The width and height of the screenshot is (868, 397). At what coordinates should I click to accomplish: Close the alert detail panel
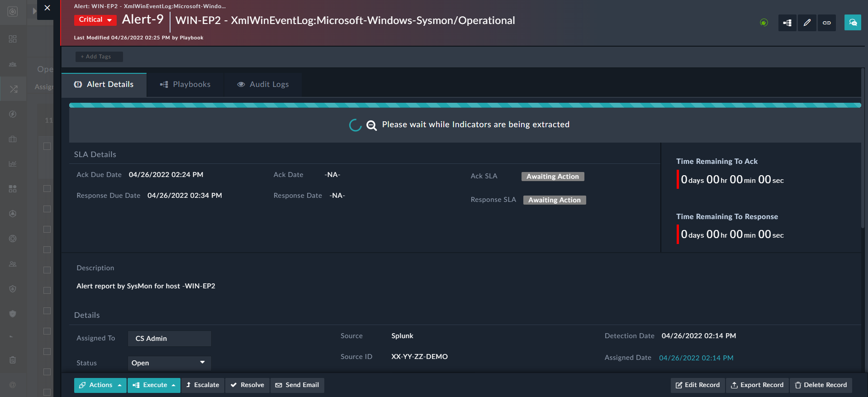[x=47, y=8]
